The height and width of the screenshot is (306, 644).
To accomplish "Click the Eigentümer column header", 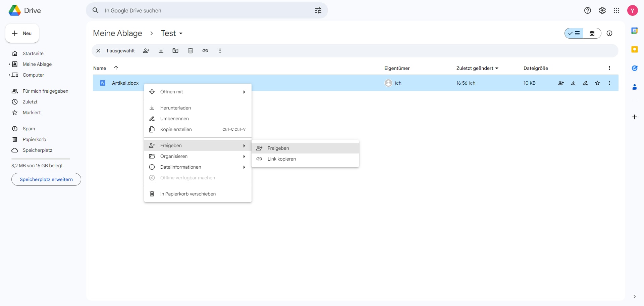I will coord(397,68).
